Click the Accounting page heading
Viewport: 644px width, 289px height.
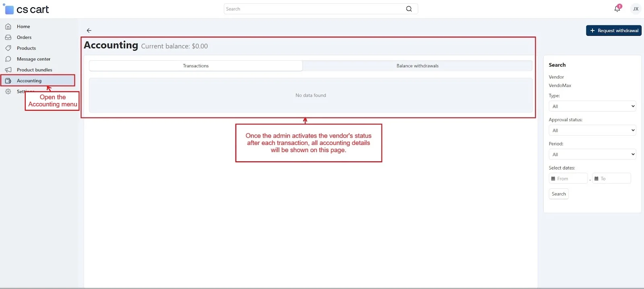pos(111,45)
